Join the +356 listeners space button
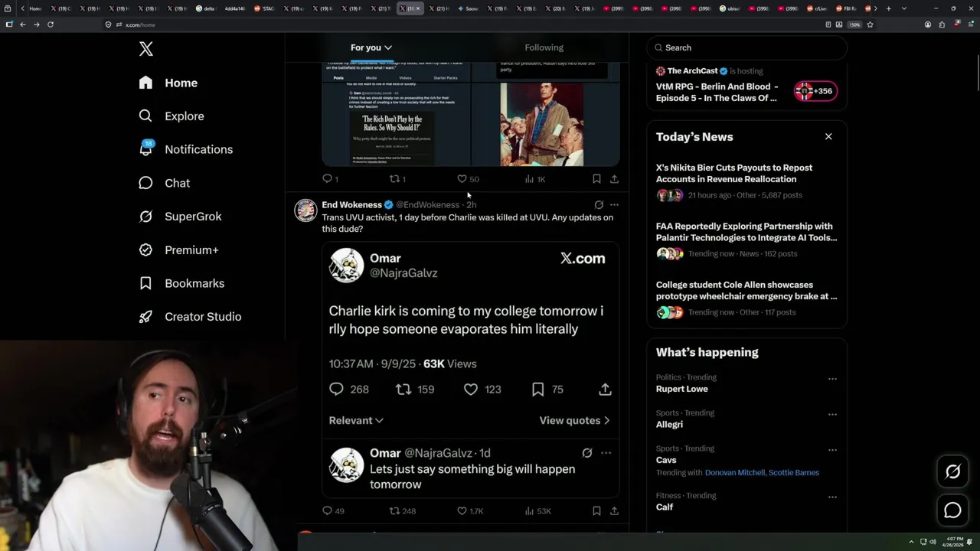The width and height of the screenshot is (980, 551). [x=815, y=92]
